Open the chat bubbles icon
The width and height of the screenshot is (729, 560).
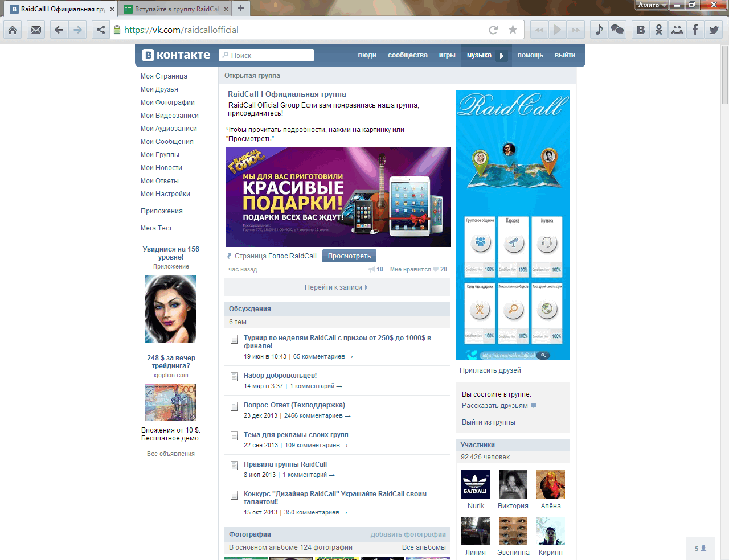pos(617,30)
